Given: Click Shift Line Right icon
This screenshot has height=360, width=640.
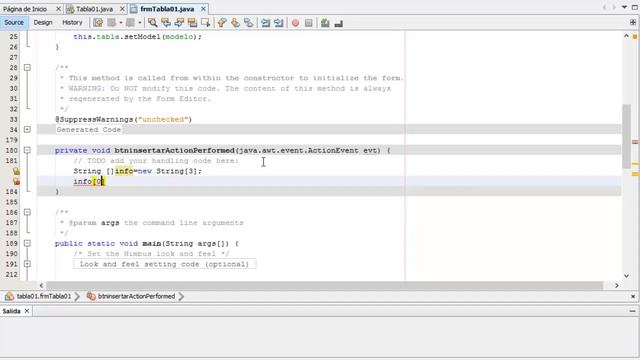Looking at the screenshot, I should click(278, 23).
